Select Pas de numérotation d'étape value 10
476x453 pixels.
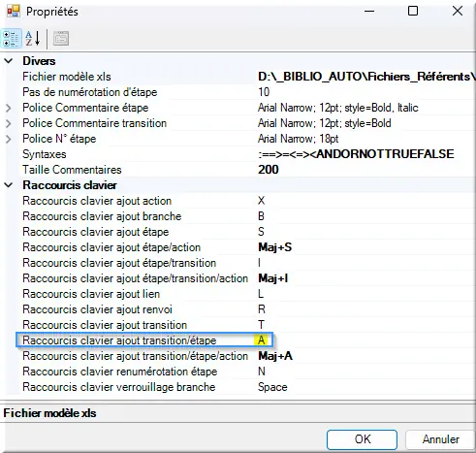[x=366, y=92]
